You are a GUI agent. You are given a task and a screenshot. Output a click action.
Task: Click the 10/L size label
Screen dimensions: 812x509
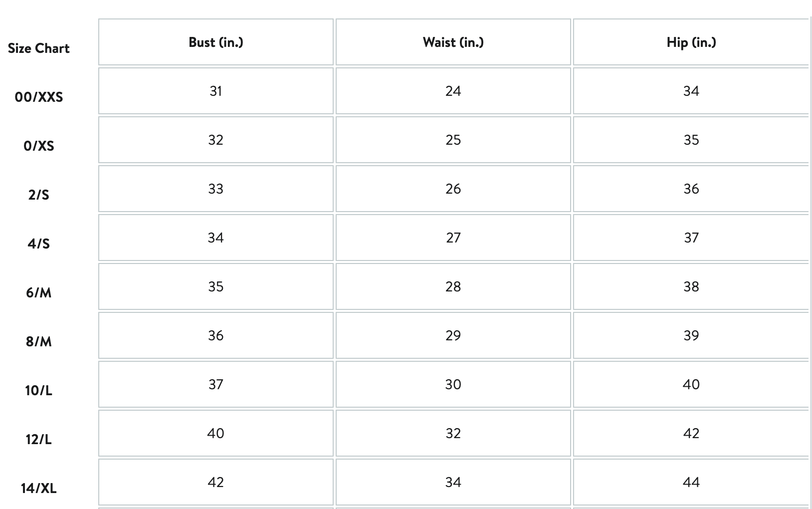tap(39, 390)
